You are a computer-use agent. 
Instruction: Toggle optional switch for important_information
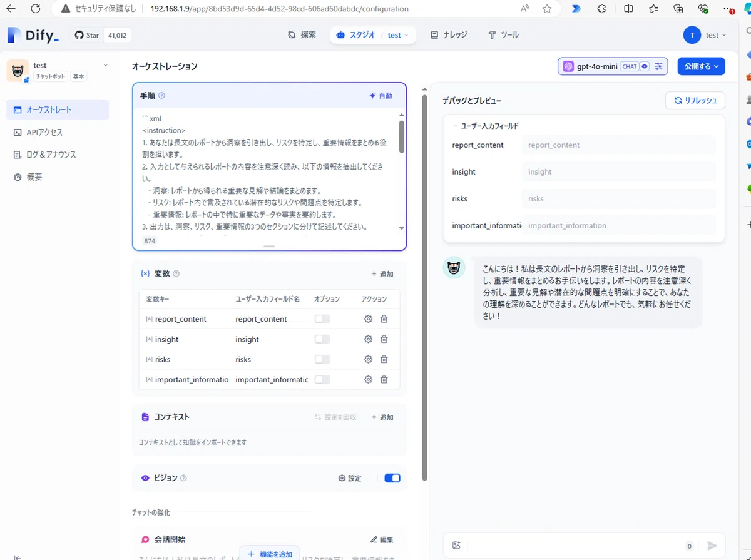click(x=322, y=379)
